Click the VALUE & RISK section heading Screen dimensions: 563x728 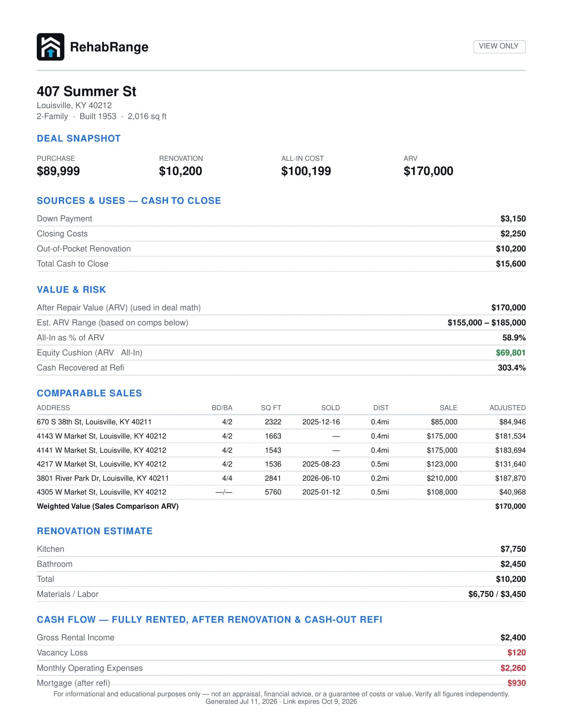tap(71, 289)
